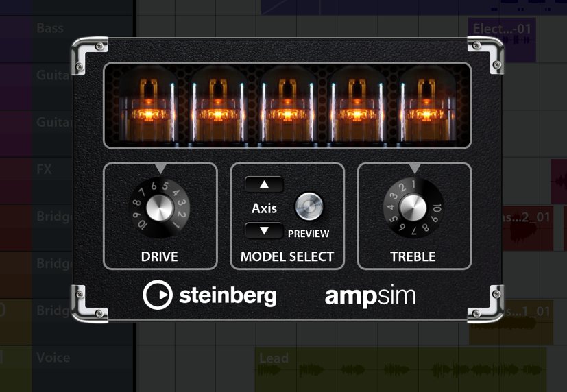567x392 pixels.
Task: Click the fourth vacuum tube from left
Action: (357, 106)
